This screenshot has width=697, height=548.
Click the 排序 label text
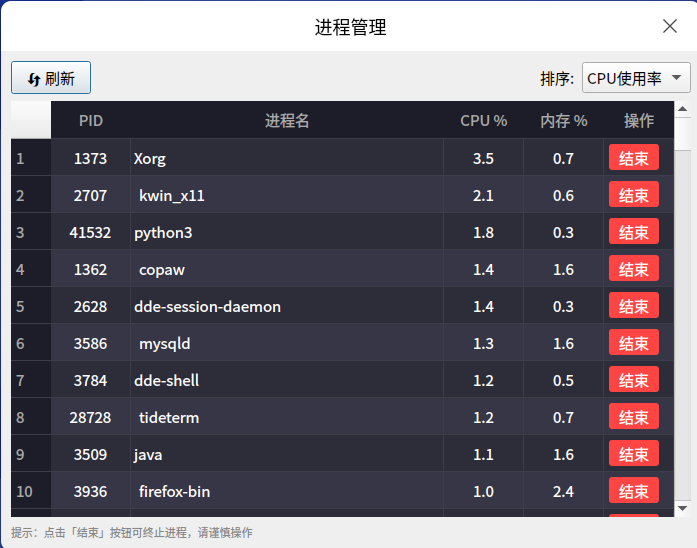point(557,79)
